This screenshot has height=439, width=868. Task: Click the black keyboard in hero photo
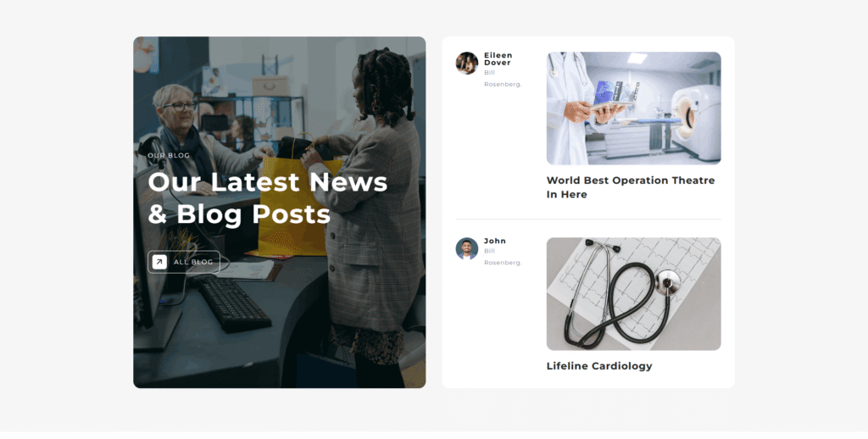[x=234, y=303]
